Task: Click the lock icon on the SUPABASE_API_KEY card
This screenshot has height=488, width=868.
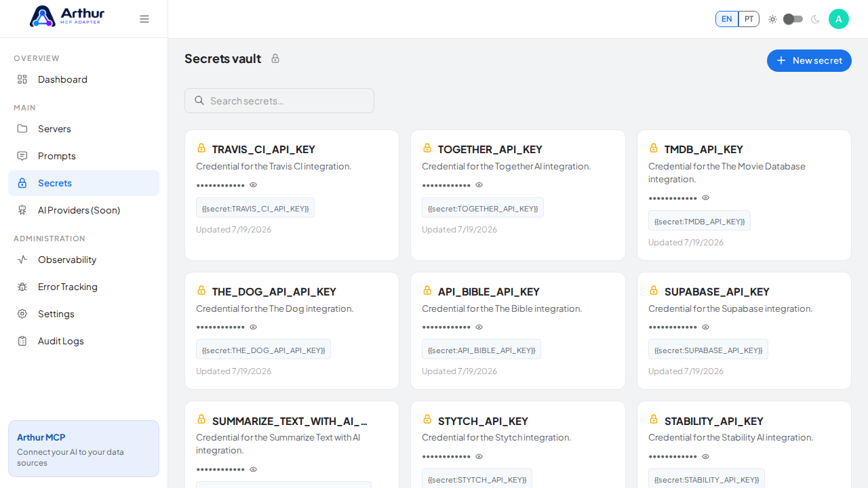Action: click(x=654, y=290)
